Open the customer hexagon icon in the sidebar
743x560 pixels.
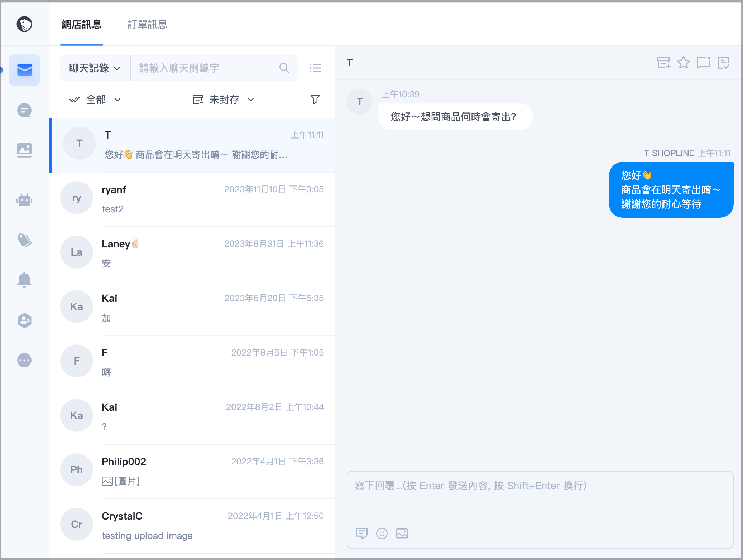(24, 320)
